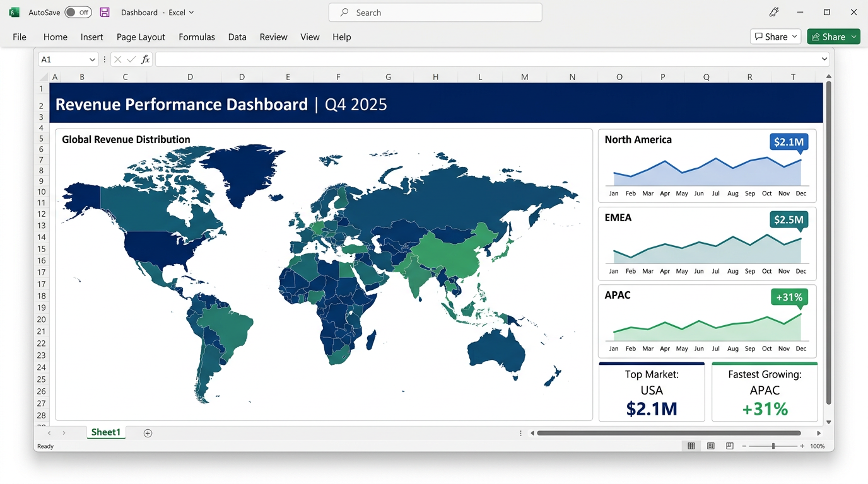Select the Fastest Growing APAC card
This screenshot has height=484, width=868.
pyautogui.click(x=765, y=391)
